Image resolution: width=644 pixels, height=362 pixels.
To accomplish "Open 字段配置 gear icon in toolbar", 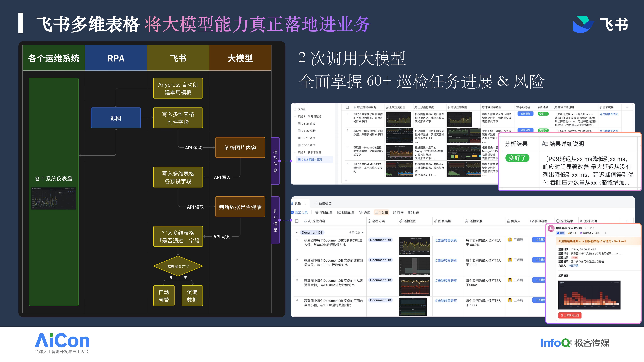I will coord(317,212).
